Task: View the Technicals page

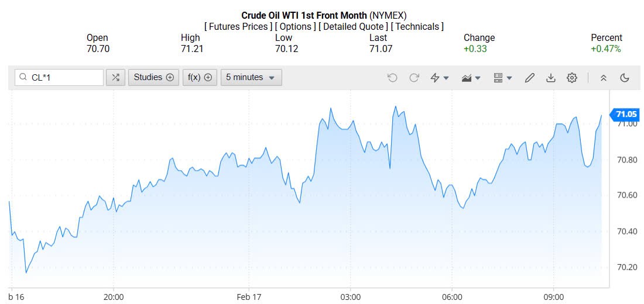Action: tap(417, 26)
